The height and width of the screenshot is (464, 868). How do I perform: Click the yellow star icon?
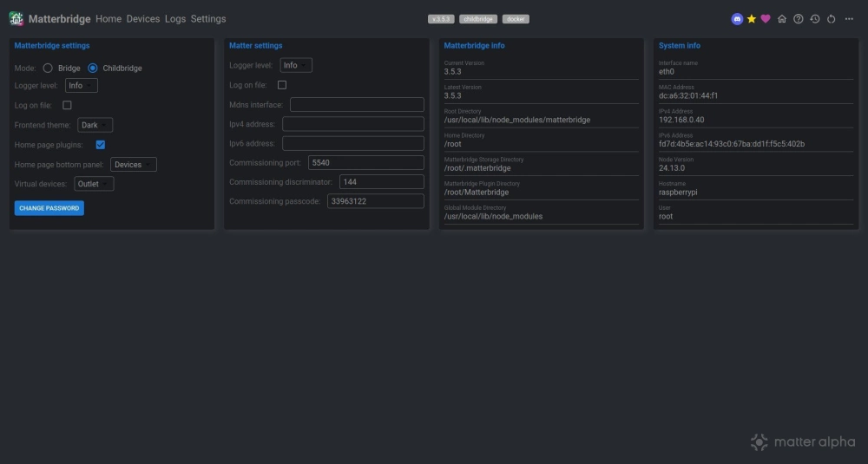752,19
